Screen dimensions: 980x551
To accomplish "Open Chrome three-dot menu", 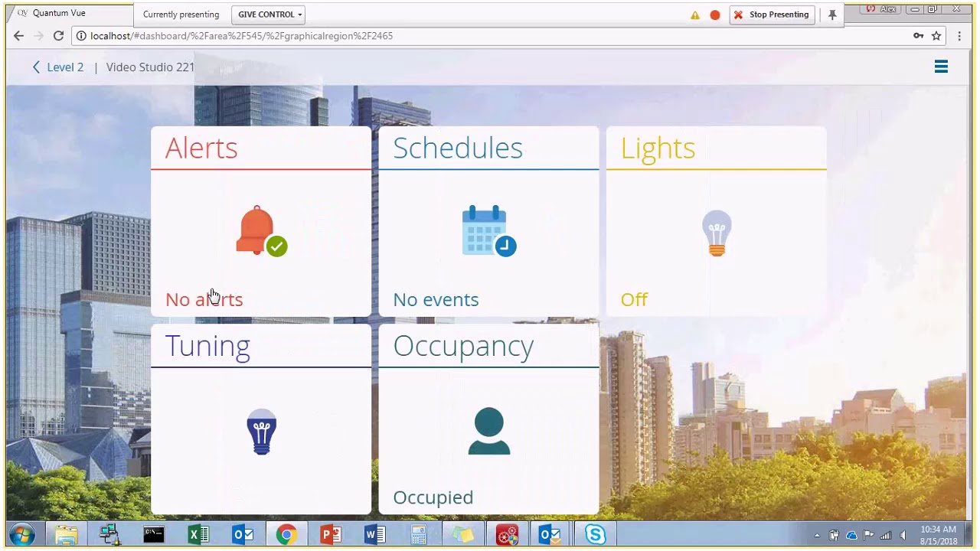I will (x=959, y=35).
